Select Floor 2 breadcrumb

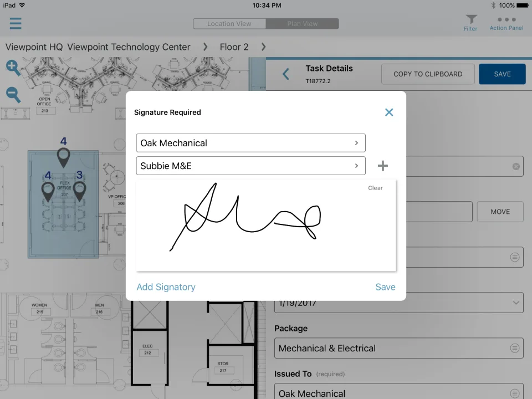tap(234, 47)
